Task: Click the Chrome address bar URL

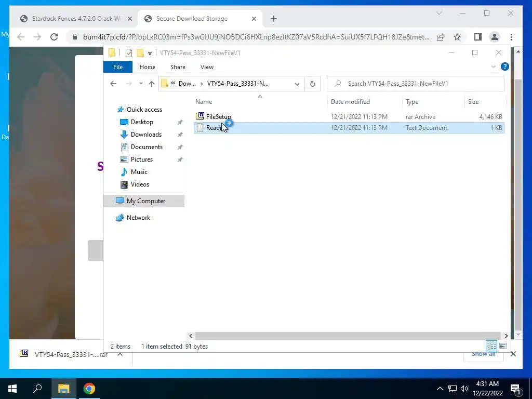Action: 256,37
